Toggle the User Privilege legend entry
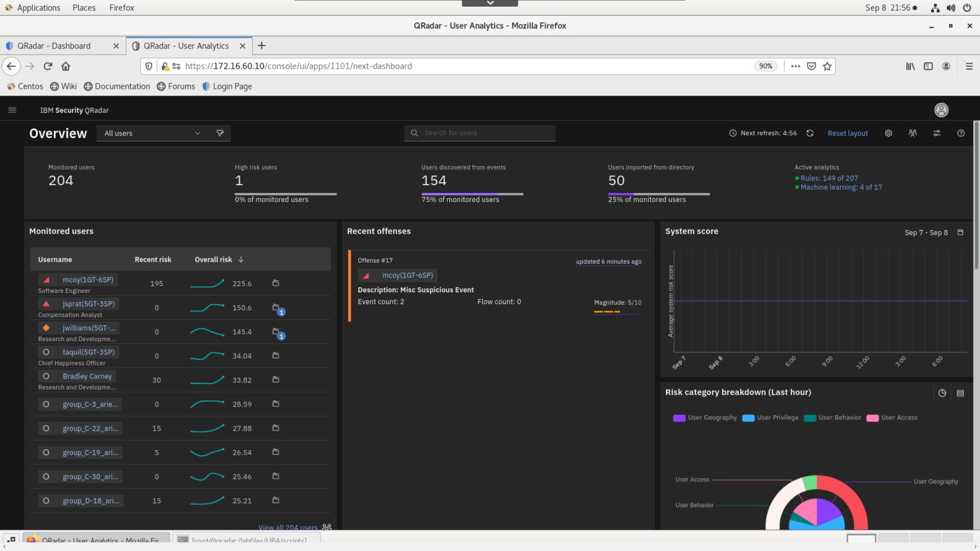The width and height of the screenshot is (980, 551). click(x=771, y=418)
